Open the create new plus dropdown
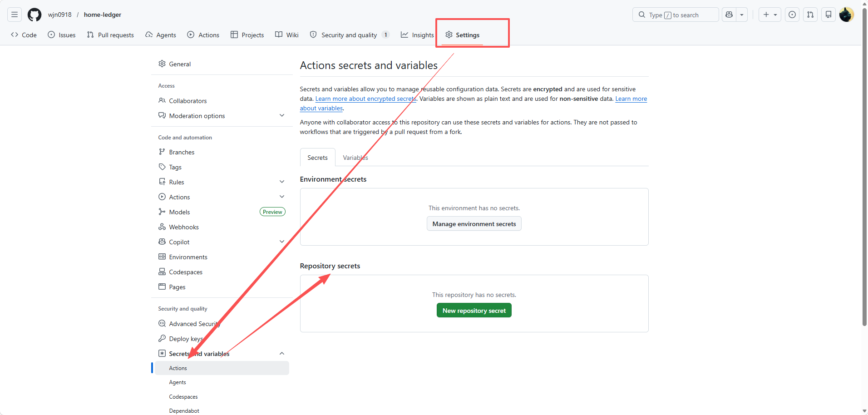868x415 pixels. pyautogui.click(x=770, y=15)
